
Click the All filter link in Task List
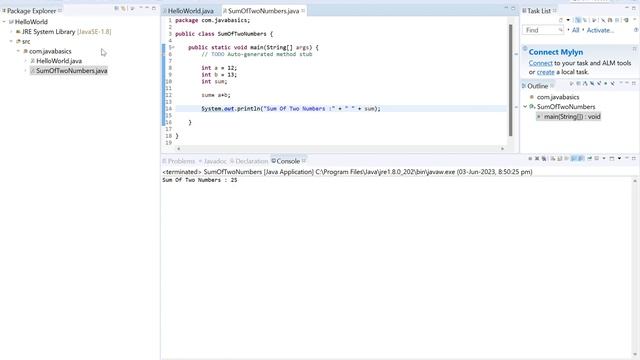point(576,30)
